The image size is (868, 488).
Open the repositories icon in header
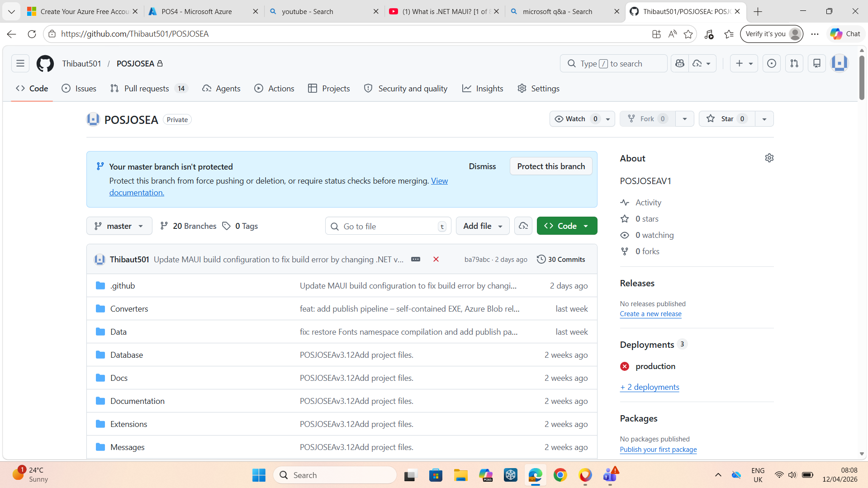click(x=817, y=64)
